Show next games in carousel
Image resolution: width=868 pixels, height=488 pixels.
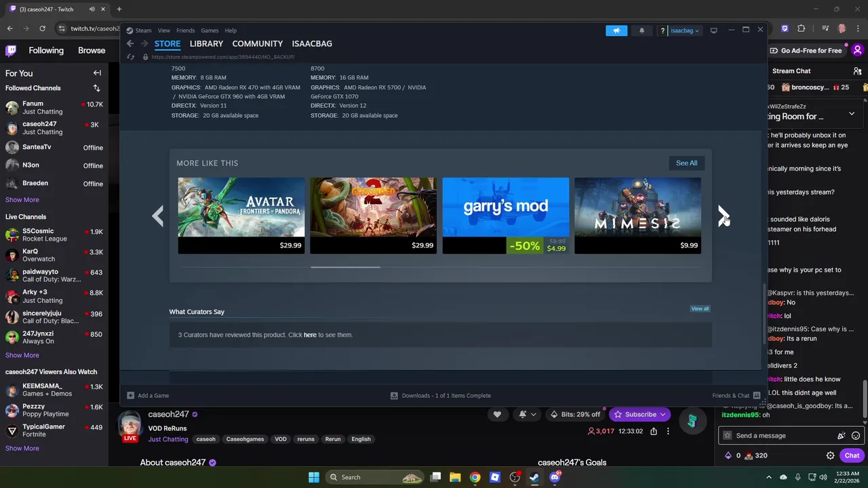[x=723, y=216]
